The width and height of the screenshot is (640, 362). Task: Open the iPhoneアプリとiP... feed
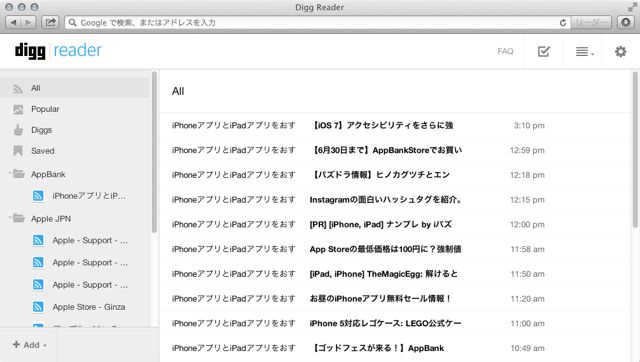point(89,196)
